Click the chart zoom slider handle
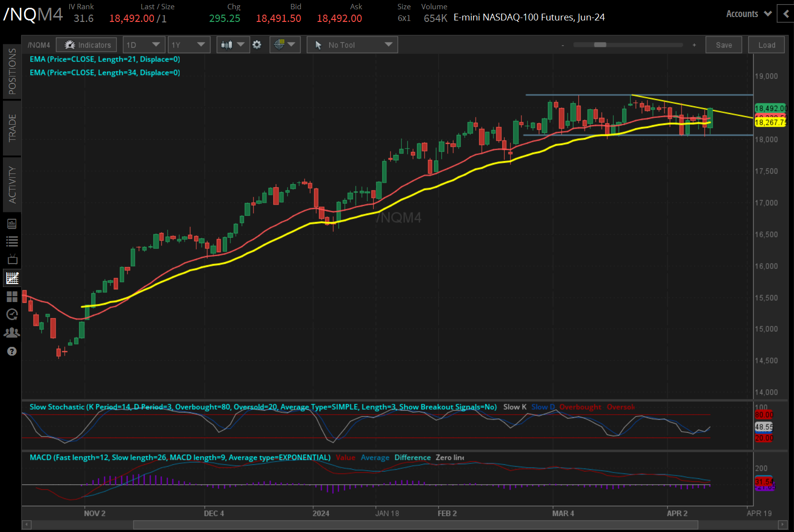The height and width of the screenshot is (532, 794). point(600,45)
